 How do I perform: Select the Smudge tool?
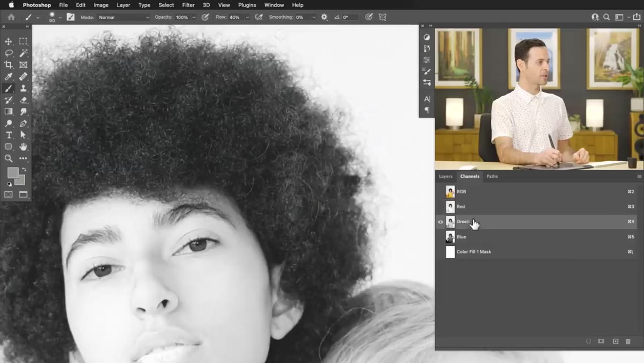click(23, 112)
